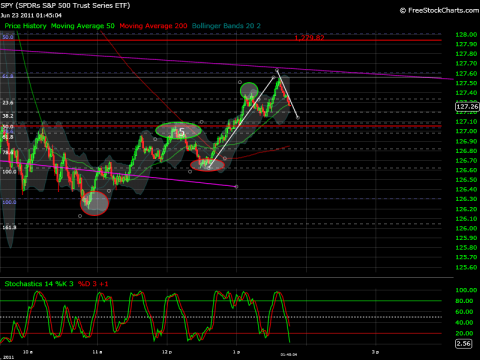This screenshot has width=480, height=360.
Task: Click the 126.50 price axis label
Action: point(466,180)
